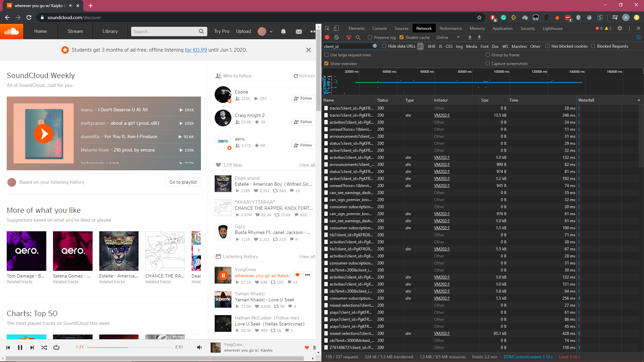The image size is (644, 362).
Task: Open the Lighthouse tab
Action: [552, 28]
